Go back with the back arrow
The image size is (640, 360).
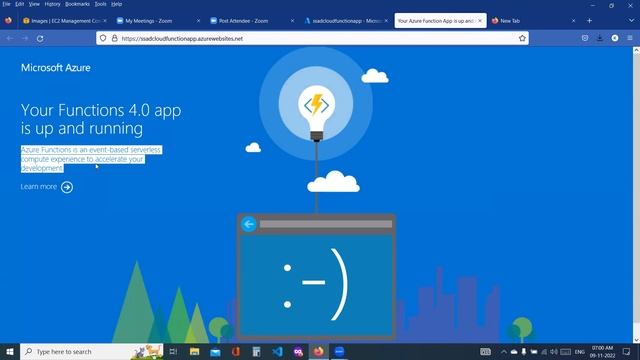[x=10, y=38]
